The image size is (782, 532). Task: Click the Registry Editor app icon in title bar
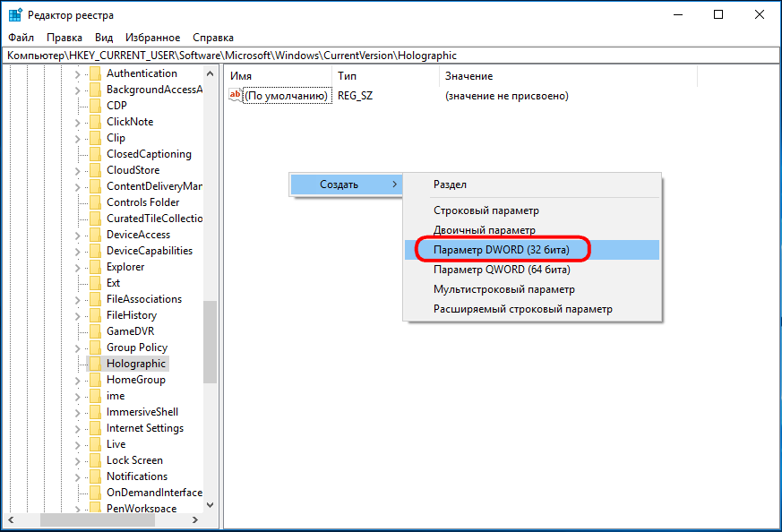[15, 15]
